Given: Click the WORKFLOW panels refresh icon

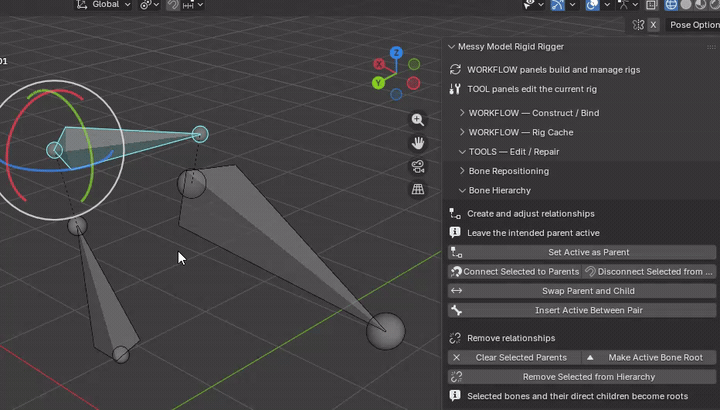Looking at the screenshot, I should 455,69.
